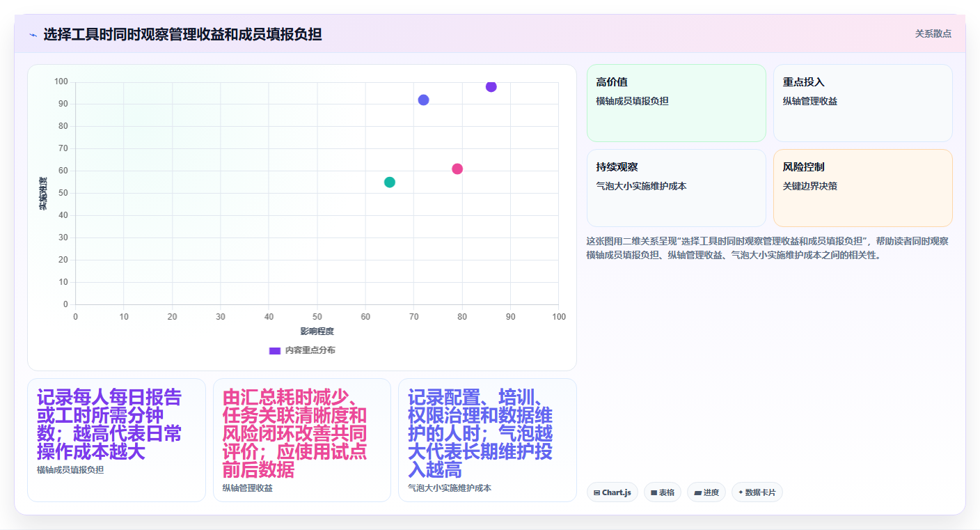
Task: Click the page title 选择工具时同时观察管理收益和成员填报负担
Action: [x=182, y=34]
